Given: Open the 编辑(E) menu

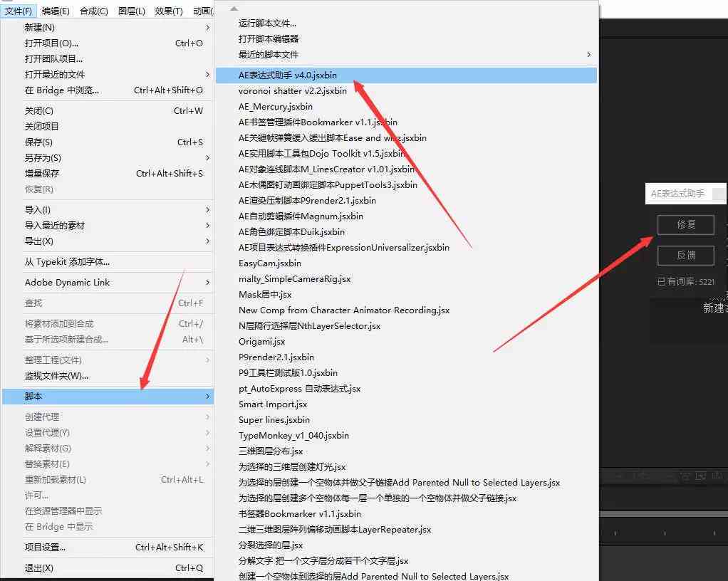Looking at the screenshot, I should (56, 11).
